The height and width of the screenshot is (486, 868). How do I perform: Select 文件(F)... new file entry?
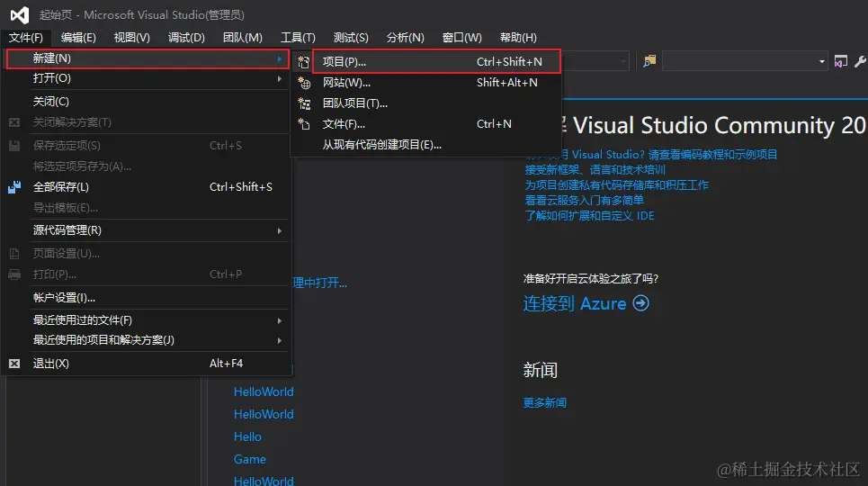point(426,124)
